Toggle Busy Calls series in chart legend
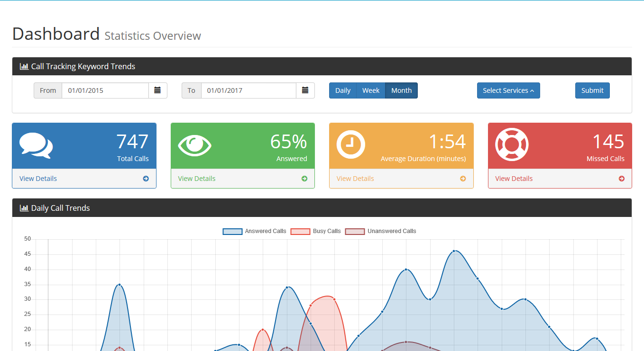The height and width of the screenshot is (351, 644). (x=316, y=231)
